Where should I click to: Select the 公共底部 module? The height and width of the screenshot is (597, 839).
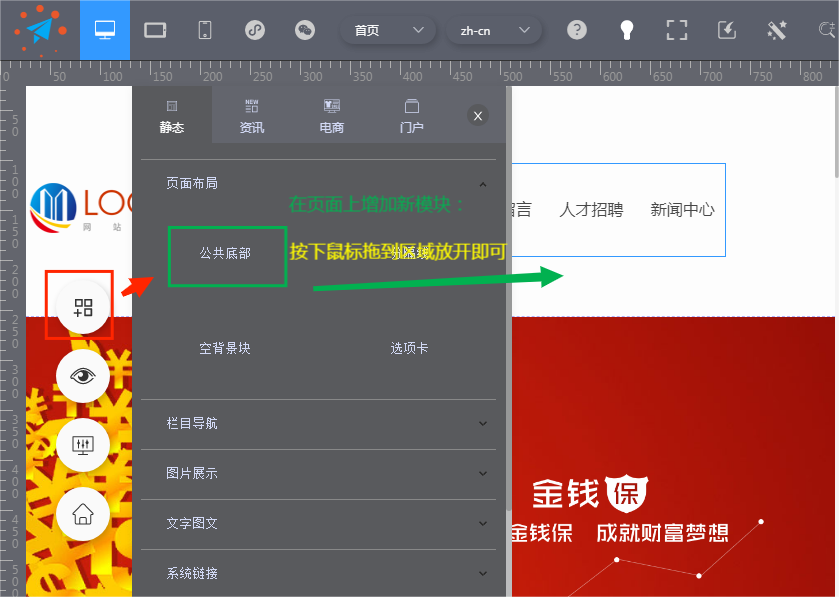(226, 254)
